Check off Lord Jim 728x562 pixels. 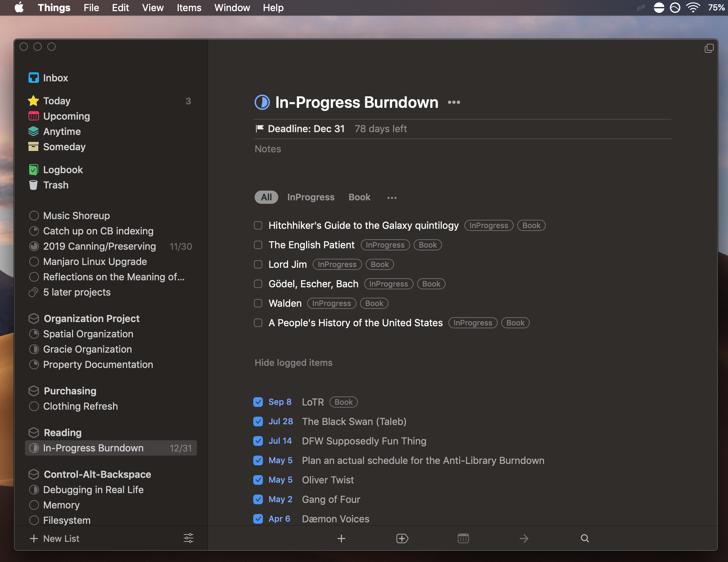point(258,264)
